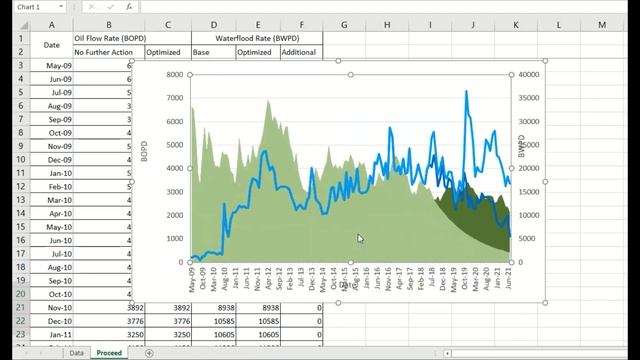Click the 'Waterflood Rate (BWPD)' header cell
The image size is (640, 360).
257,38
